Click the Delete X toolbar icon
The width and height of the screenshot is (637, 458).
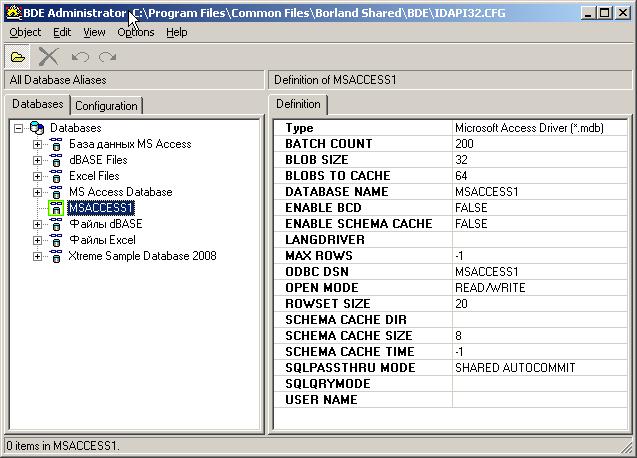[48, 56]
